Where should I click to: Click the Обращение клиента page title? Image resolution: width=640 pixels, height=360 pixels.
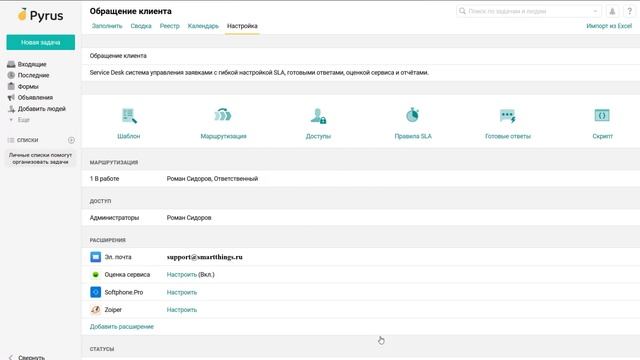131,11
